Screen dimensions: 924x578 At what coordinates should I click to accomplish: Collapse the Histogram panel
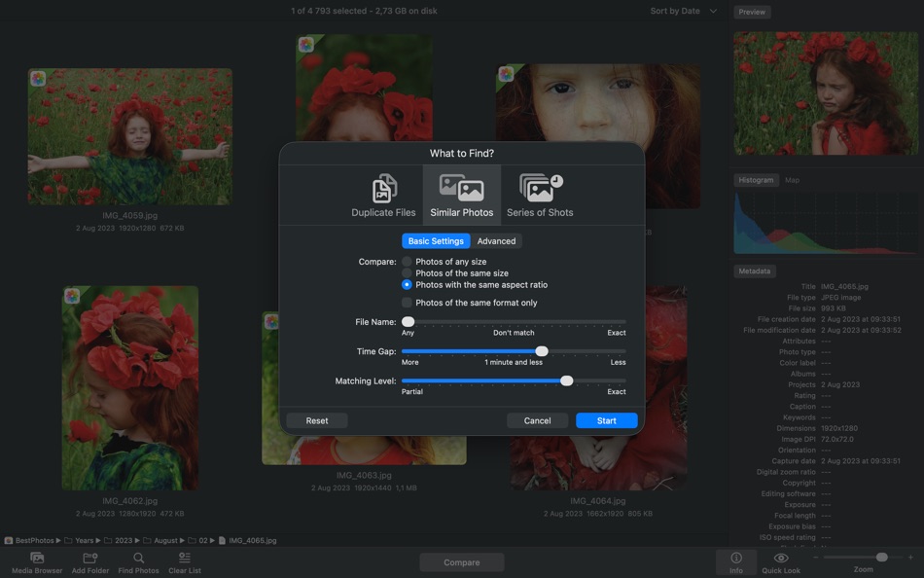tap(757, 179)
